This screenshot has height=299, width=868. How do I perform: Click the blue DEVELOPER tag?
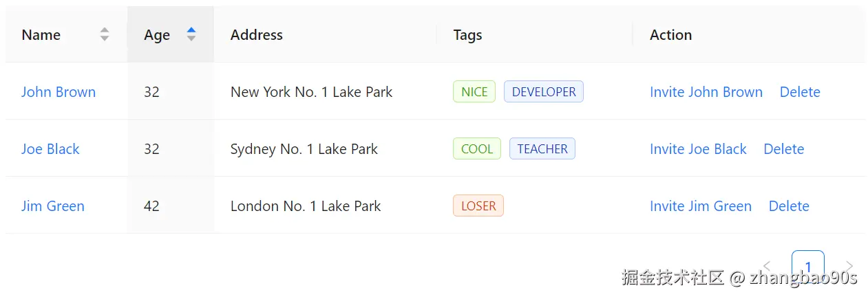(x=544, y=92)
